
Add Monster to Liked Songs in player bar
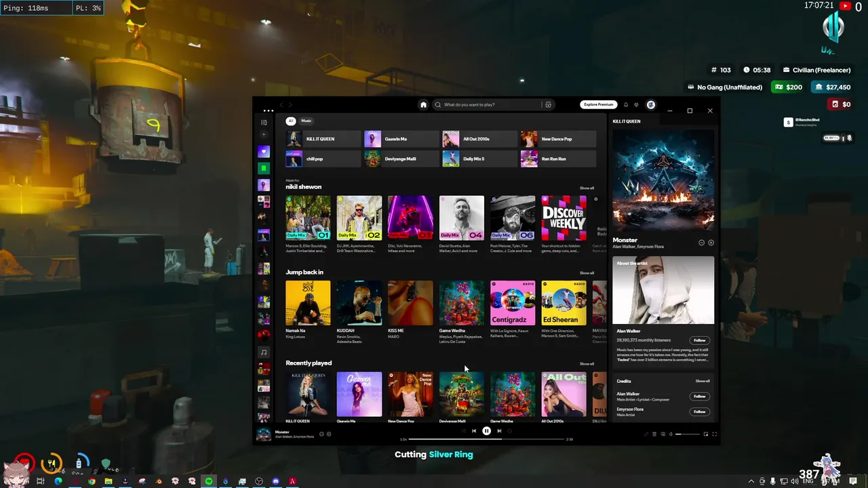coord(329,434)
